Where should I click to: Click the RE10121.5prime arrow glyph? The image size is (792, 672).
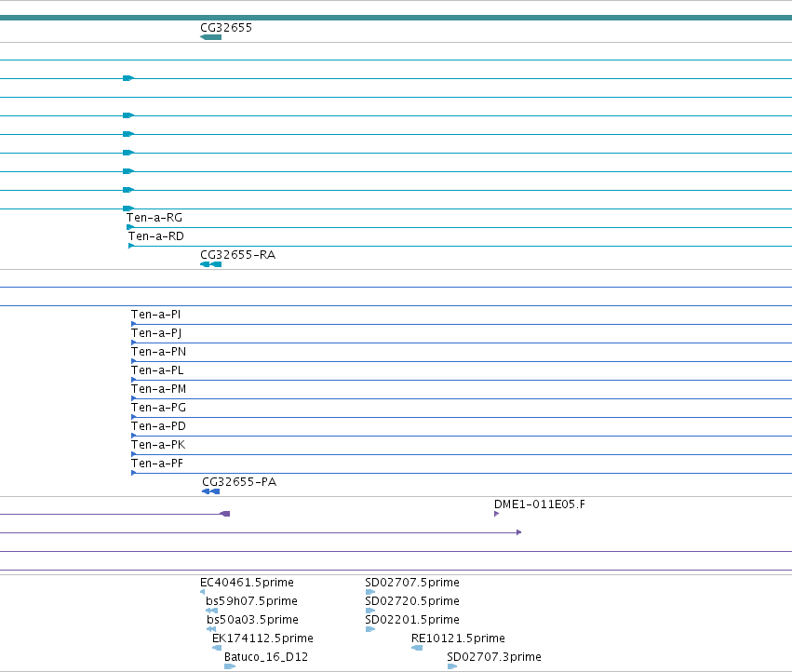click(417, 648)
